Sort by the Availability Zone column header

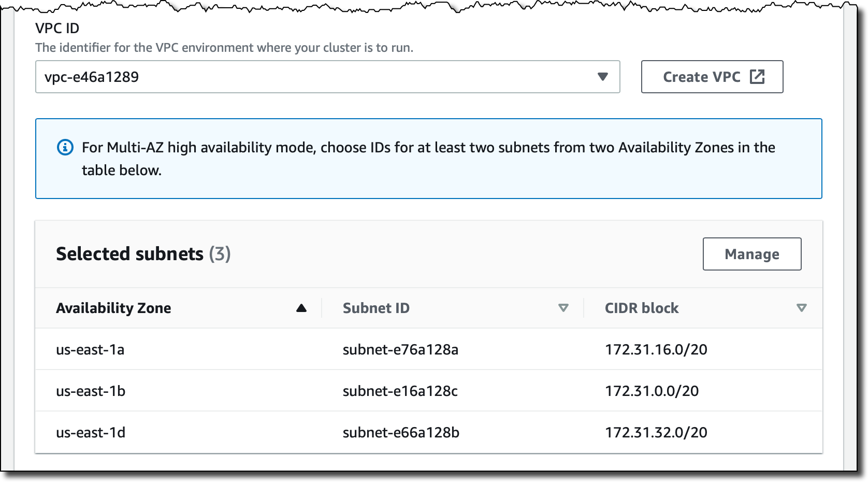(113, 308)
